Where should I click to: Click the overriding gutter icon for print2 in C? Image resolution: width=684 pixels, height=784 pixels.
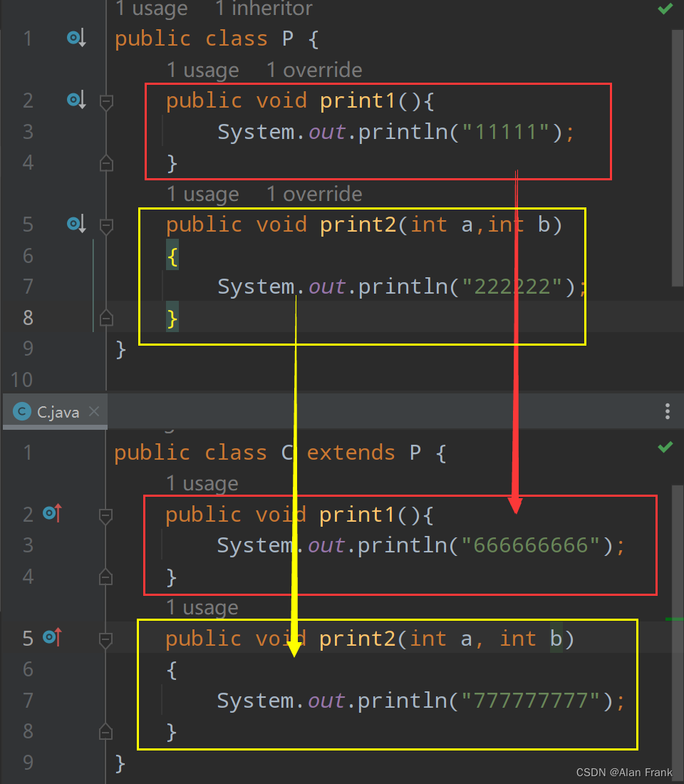53,637
